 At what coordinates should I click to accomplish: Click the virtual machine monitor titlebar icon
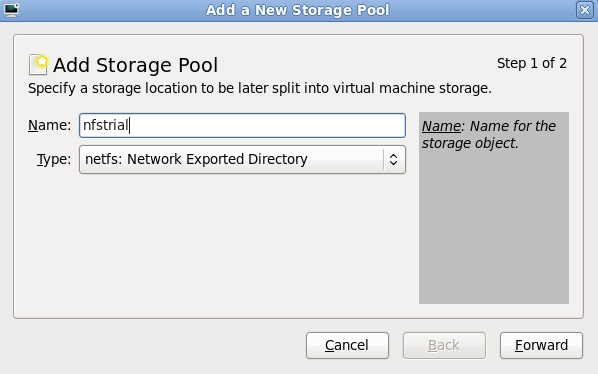[x=11, y=10]
